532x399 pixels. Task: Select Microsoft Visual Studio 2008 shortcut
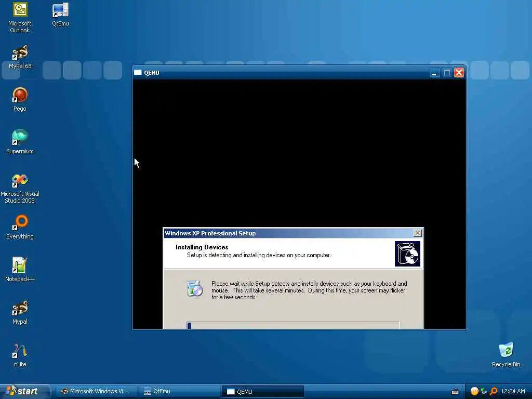click(x=20, y=188)
